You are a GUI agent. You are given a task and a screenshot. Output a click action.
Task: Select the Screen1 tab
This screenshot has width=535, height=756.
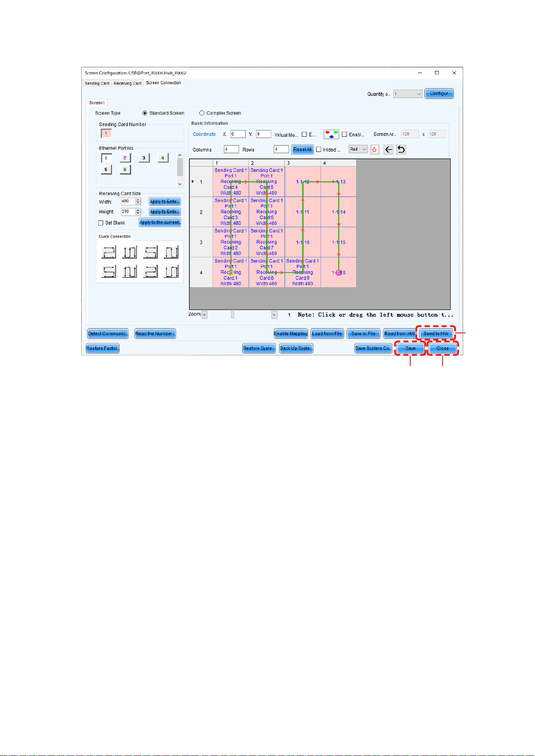(97, 103)
